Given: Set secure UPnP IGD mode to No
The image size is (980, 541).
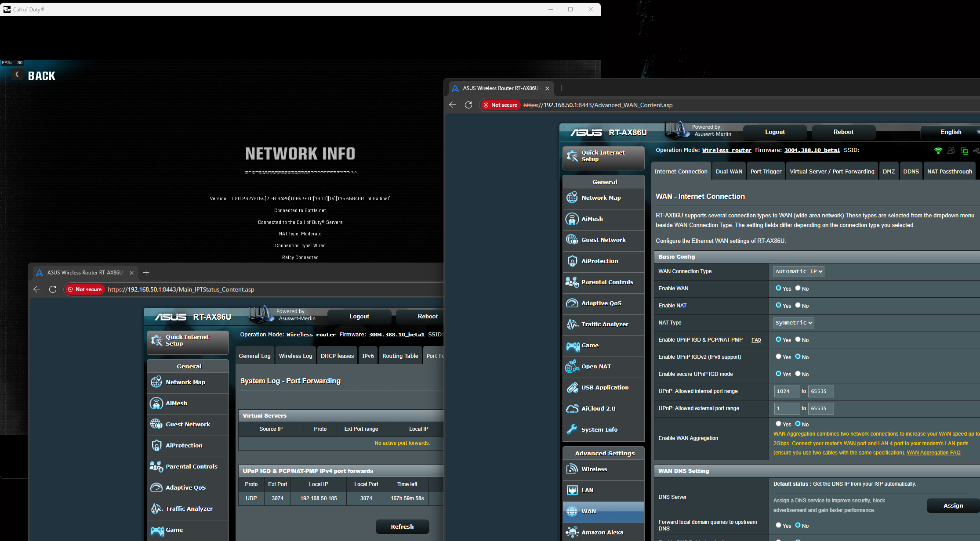Looking at the screenshot, I should (798, 374).
